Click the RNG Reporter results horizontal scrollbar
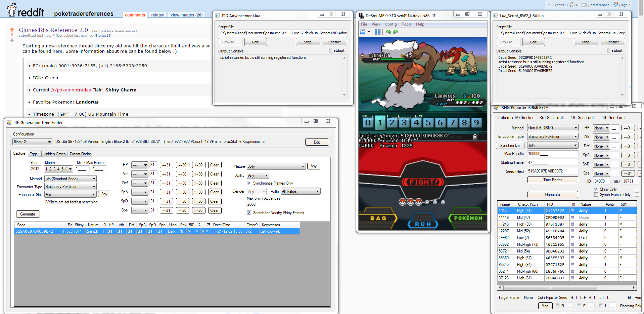The image size is (644, 314). tap(567, 287)
